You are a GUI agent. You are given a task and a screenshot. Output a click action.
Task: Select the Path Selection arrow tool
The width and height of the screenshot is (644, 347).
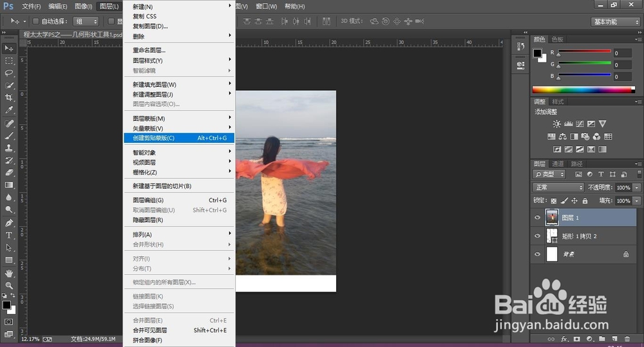point(8,248)
